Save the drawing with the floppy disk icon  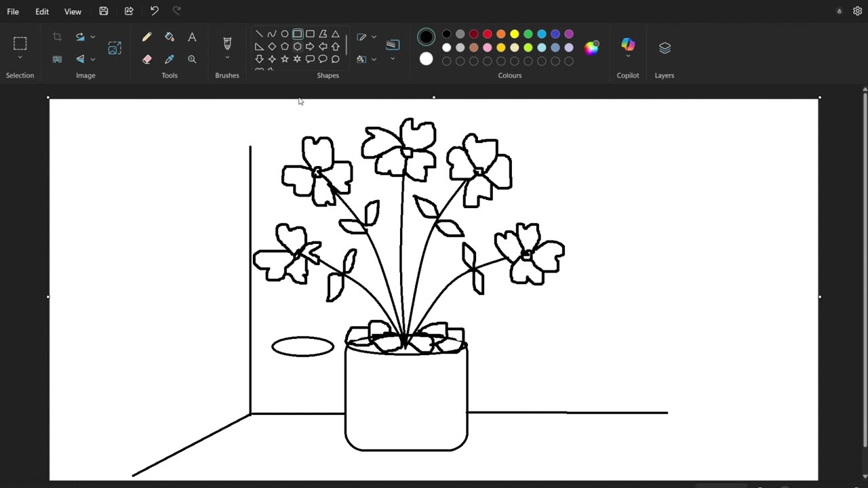click(104, 12)
